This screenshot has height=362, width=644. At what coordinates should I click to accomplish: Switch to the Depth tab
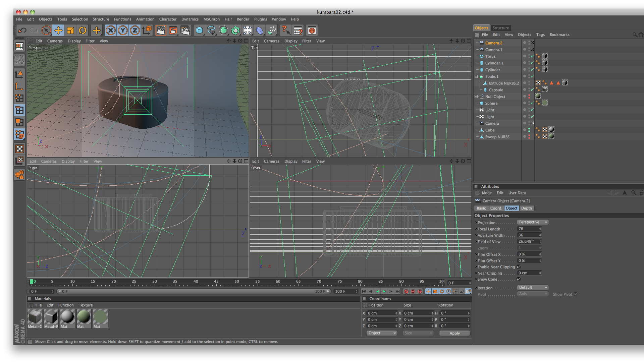(x=526, y=208)
